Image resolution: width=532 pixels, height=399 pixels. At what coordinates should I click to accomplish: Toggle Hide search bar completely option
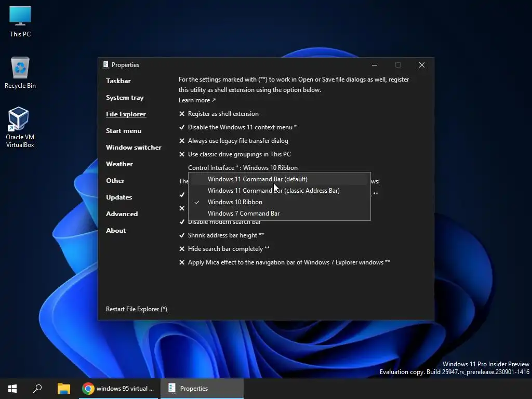coord(224,249)
